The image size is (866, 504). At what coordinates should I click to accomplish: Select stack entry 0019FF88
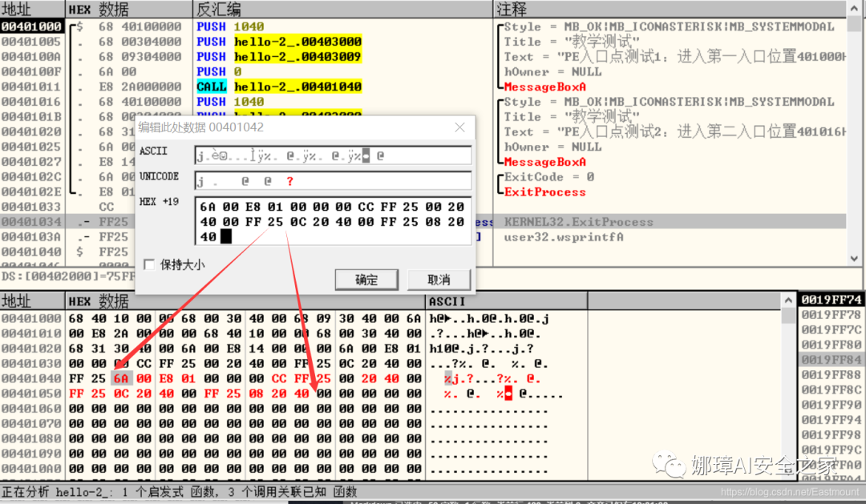832,374
